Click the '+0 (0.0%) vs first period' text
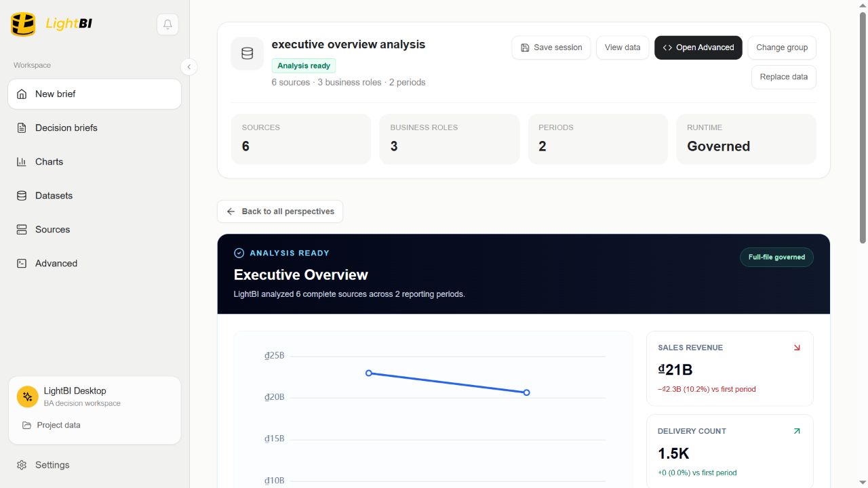The image size is (868, 488). click(x=697, y=472)
